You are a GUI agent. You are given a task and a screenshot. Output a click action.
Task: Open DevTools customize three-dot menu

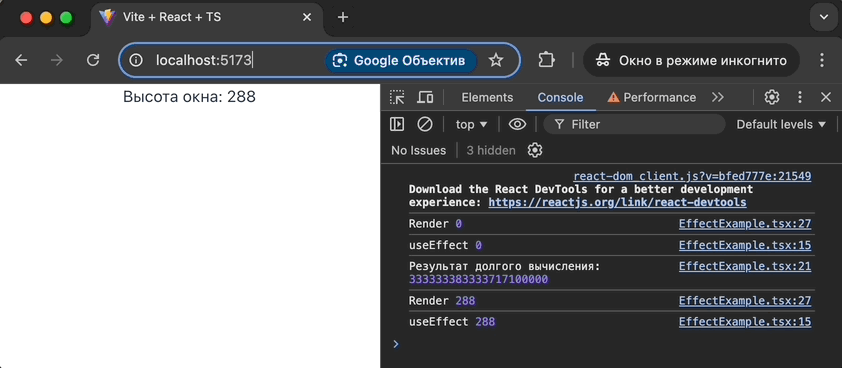[800, 97]
